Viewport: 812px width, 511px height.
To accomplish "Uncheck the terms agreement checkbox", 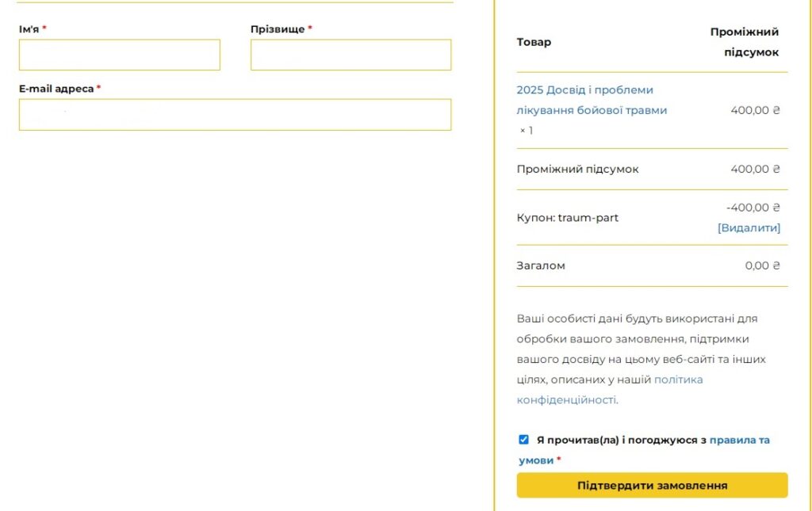I will tap(523, 440).
